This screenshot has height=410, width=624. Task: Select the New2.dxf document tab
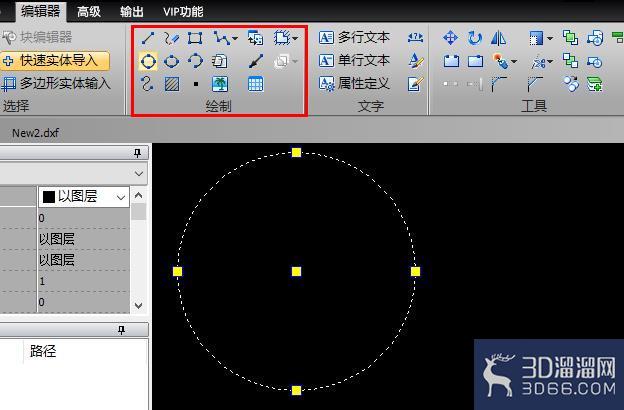tap(35, 133)
